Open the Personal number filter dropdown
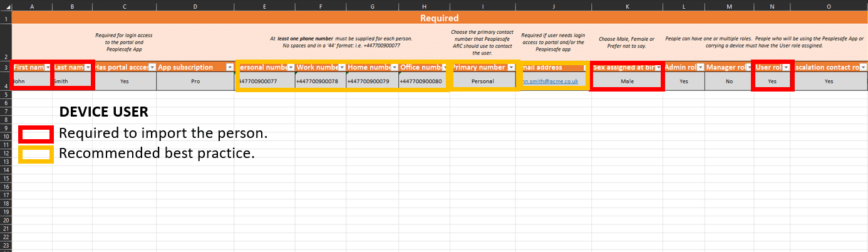 (290, 67)
